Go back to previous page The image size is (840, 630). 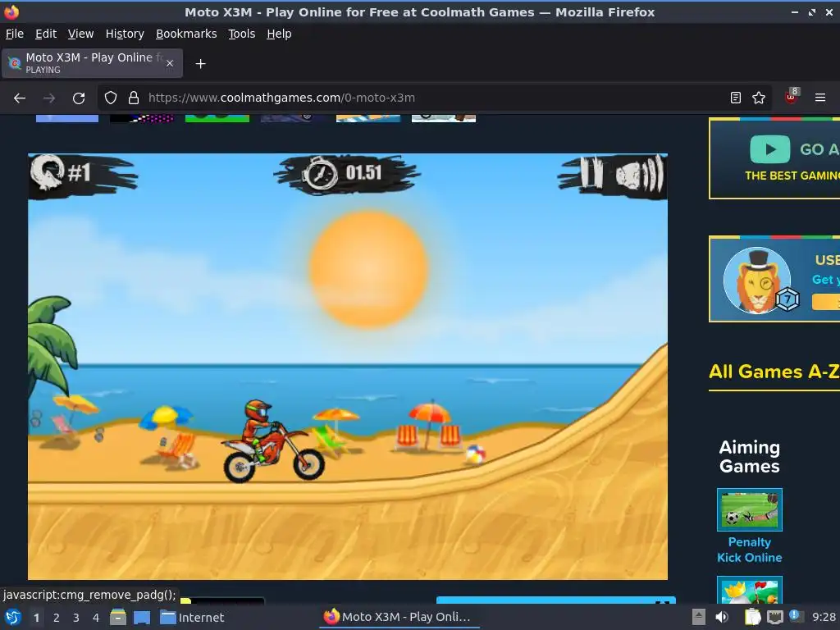click(20, 98)
